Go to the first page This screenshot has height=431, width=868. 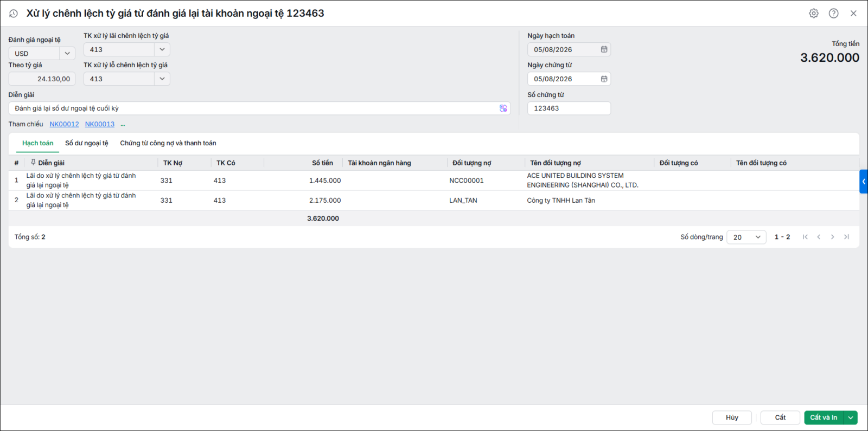click(x=805, y=237)
